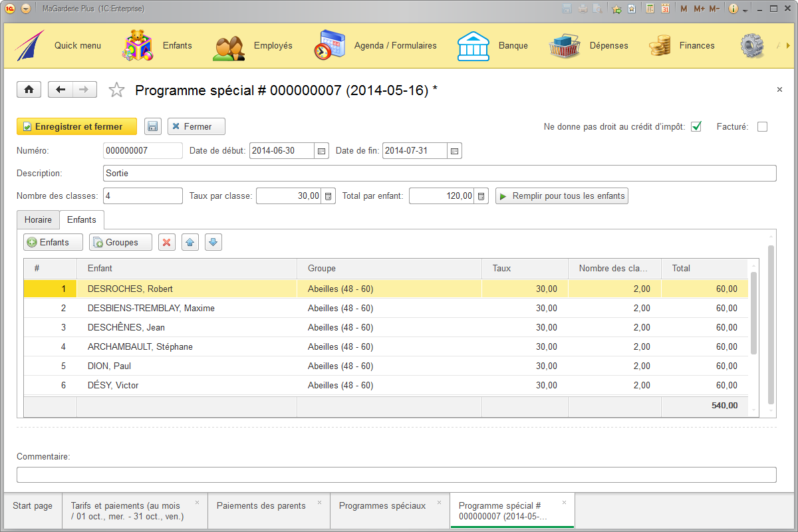Image resolution: width=798 pixels, height=532 pixels.
Task: Switch to the Horaire tab
Action: pos(38,219)
